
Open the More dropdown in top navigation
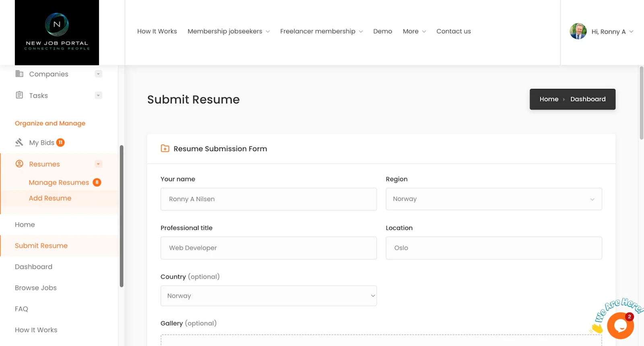point(414,31)
